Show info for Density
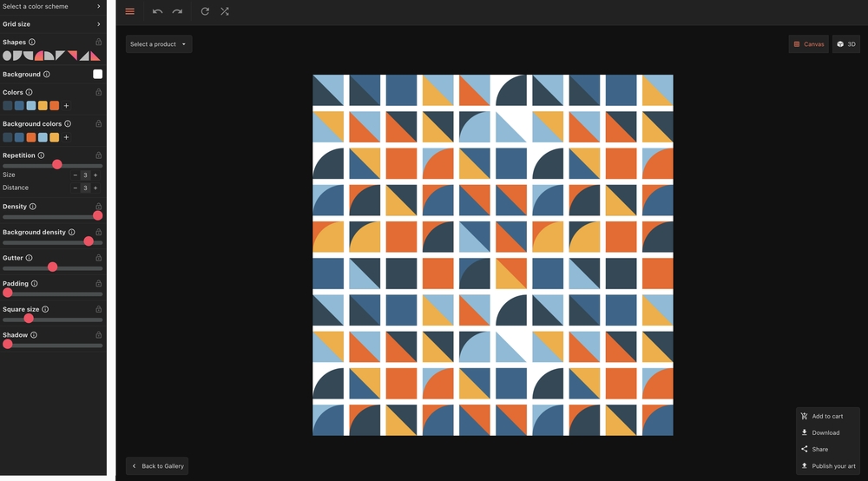The image size is (868, 481). 33,207
